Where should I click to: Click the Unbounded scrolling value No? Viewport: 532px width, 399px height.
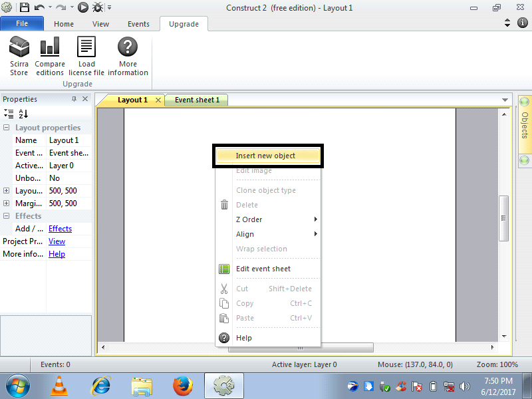pos(69,178)
